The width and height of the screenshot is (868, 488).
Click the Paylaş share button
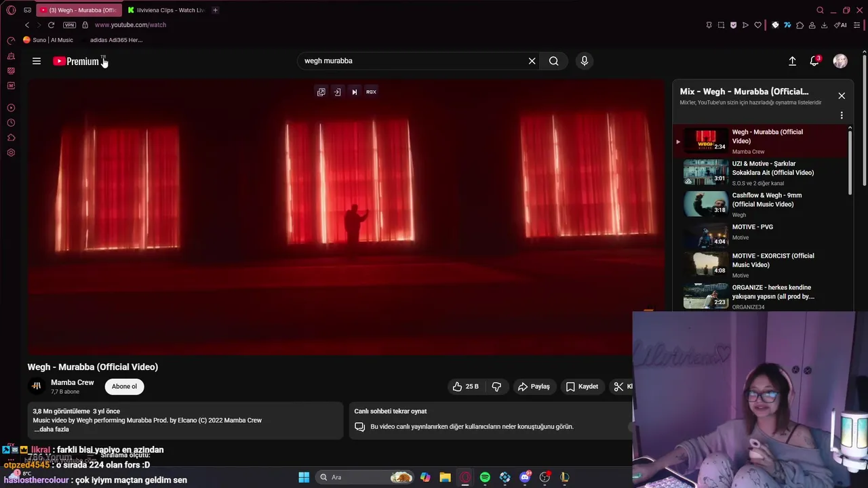pyautogui.click(x=534, y=386)
